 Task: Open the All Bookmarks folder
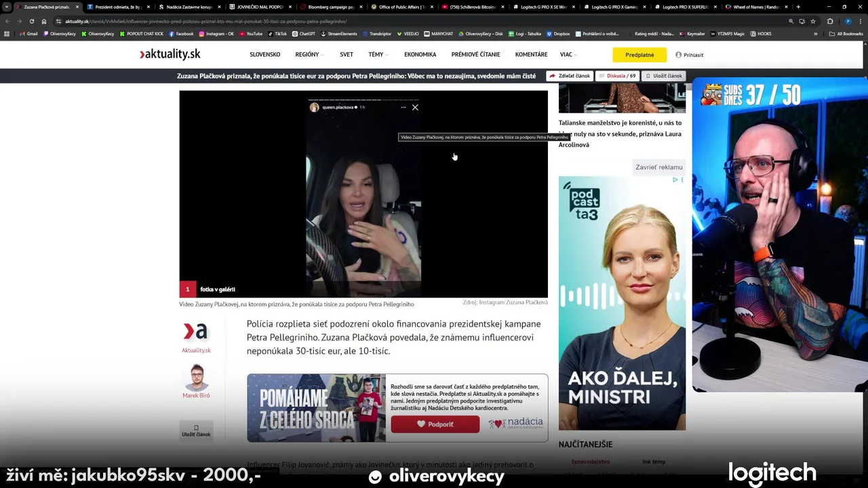pyautogui.click(x=846, y=34)
